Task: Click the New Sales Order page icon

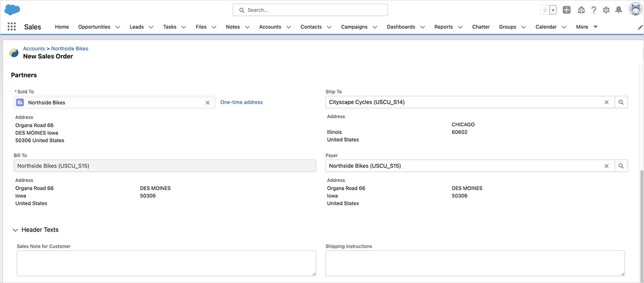Action: (x=14, y=53)
